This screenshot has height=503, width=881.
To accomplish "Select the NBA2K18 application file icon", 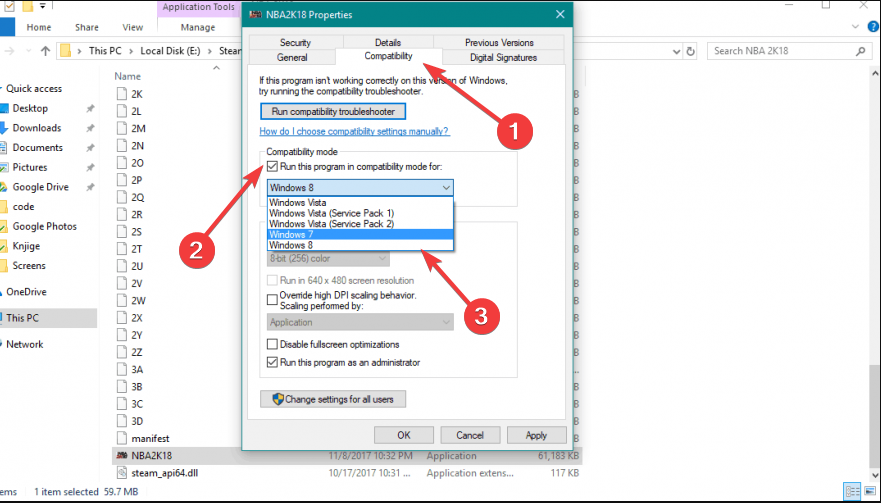I will point(122,456).
